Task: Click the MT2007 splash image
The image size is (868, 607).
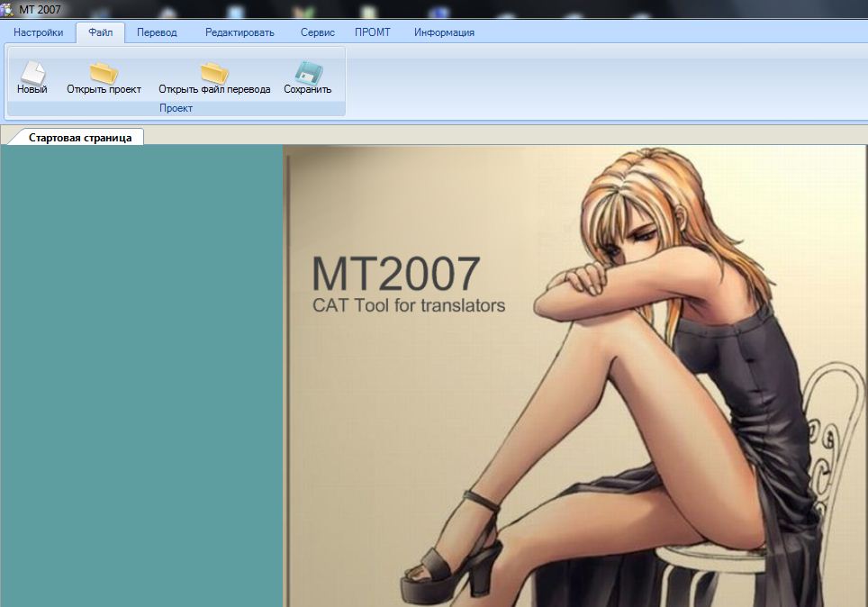Action: [x=575, y=376]
